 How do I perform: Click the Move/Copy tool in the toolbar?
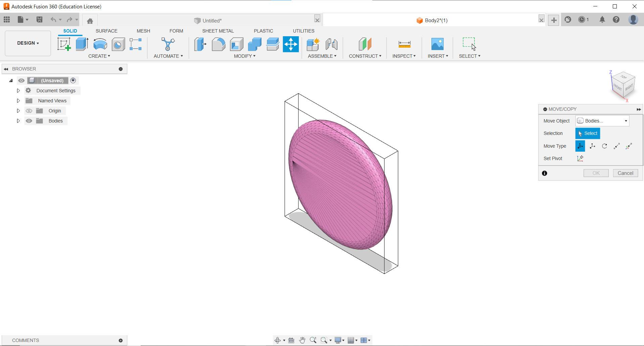(x=291, y=44)
